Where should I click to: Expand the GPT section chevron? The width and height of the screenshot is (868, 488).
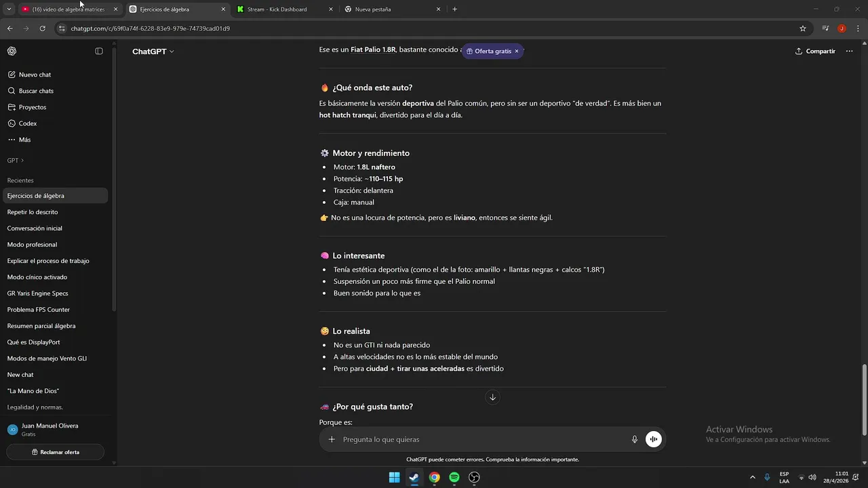tap(22, 161)
